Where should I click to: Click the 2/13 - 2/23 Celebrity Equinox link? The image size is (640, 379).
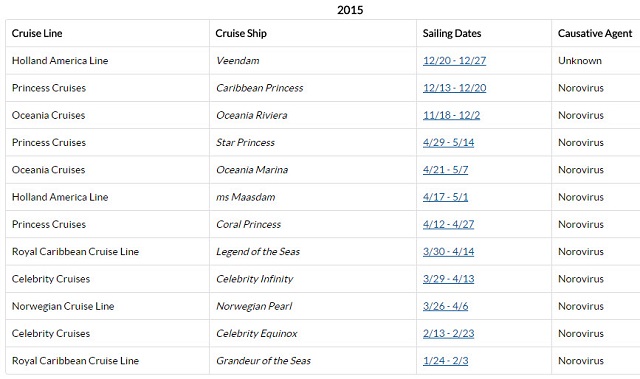(x=449, y=334)
